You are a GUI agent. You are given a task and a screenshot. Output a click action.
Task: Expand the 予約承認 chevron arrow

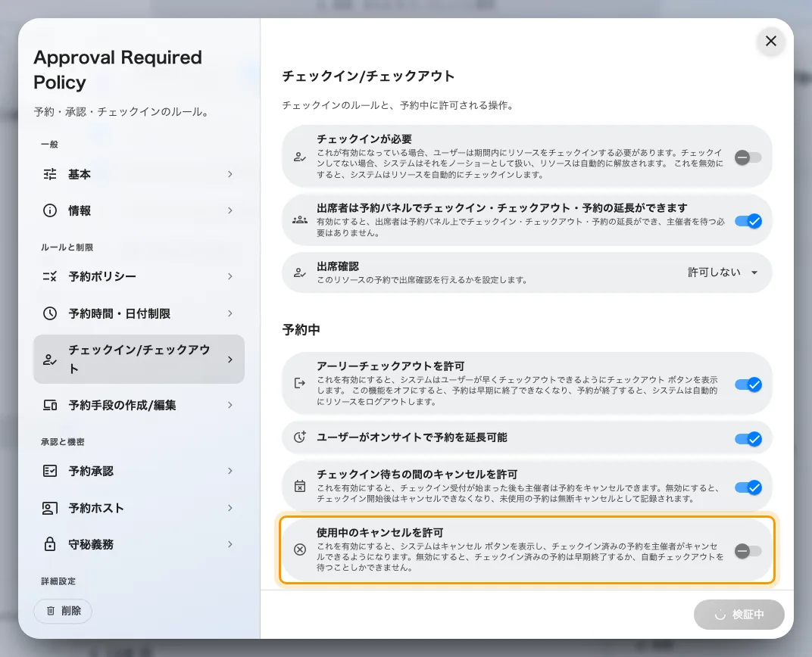pos(230,471)
